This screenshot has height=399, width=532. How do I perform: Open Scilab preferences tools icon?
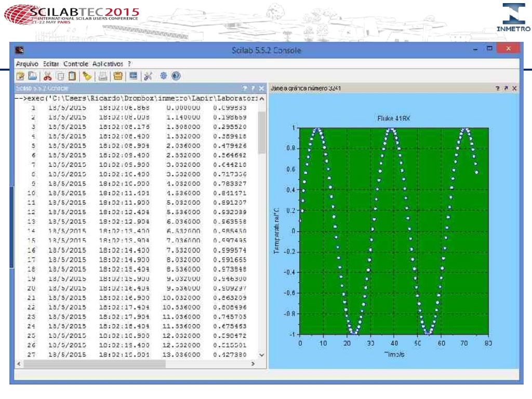click(148, 76)
